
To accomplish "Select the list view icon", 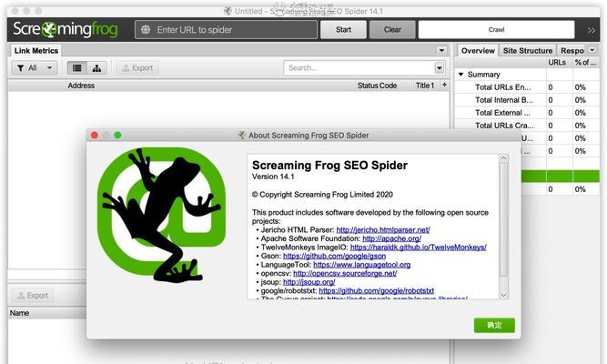I will (x=77, y=68).
